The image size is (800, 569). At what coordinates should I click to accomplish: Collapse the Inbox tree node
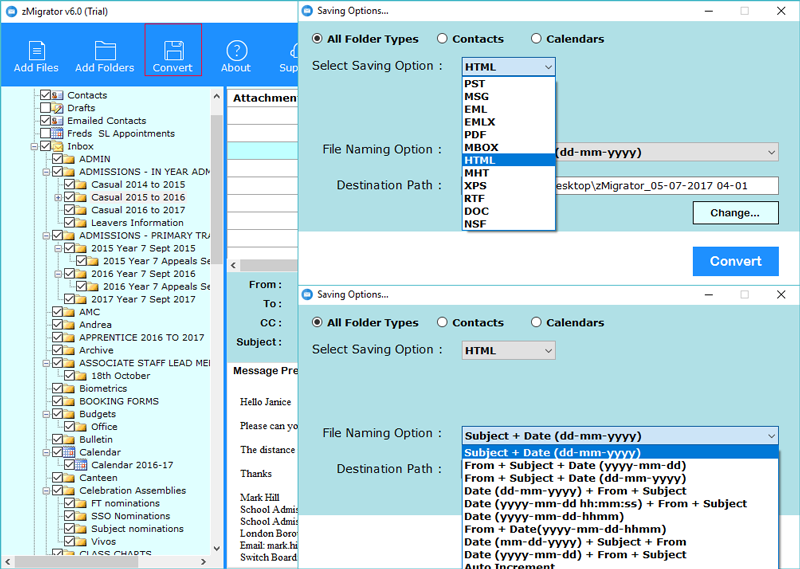coord(34,146)
